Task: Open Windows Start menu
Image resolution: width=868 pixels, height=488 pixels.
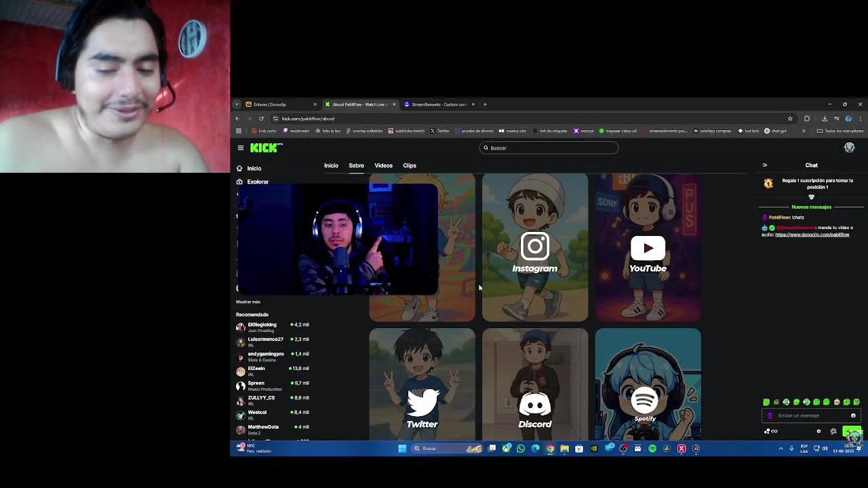Action: click(x=402, y=449)
